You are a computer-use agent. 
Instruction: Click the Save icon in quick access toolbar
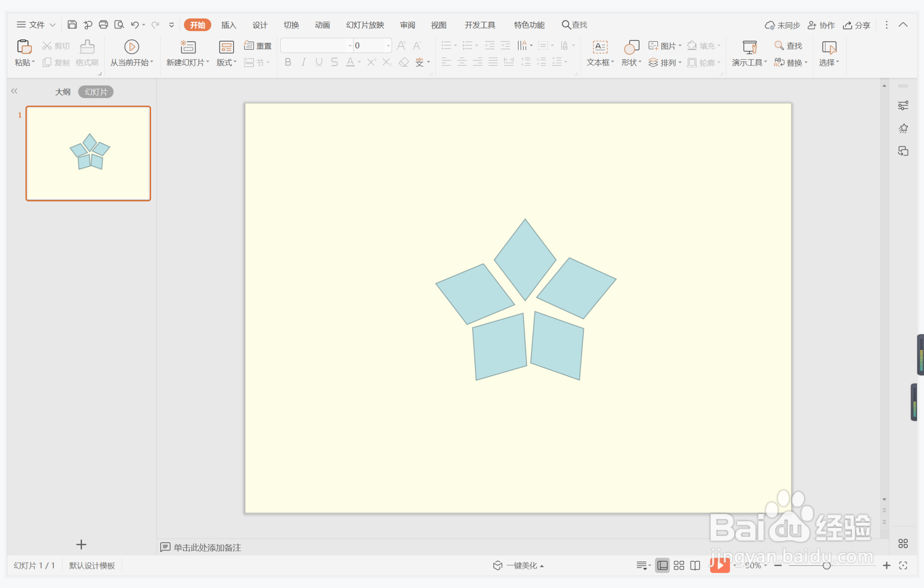[x=72, y=25]
